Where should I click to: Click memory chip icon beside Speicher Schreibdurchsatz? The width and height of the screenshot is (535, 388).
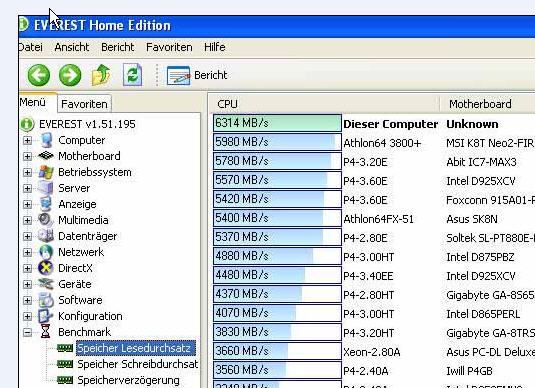coord(65,364)
